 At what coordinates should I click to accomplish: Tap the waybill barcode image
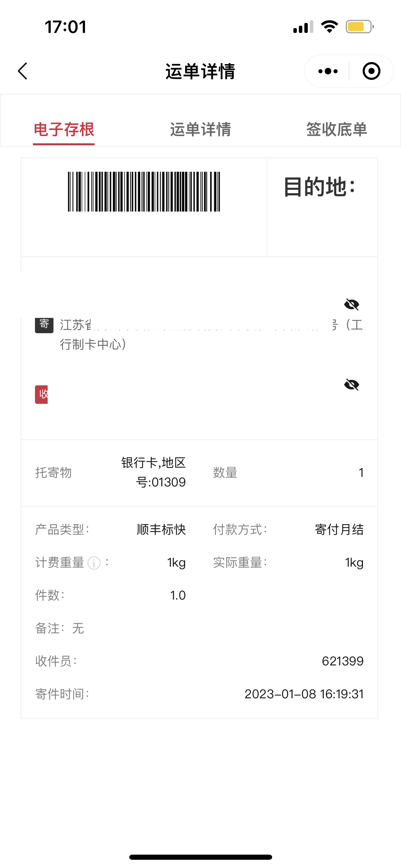144,192
